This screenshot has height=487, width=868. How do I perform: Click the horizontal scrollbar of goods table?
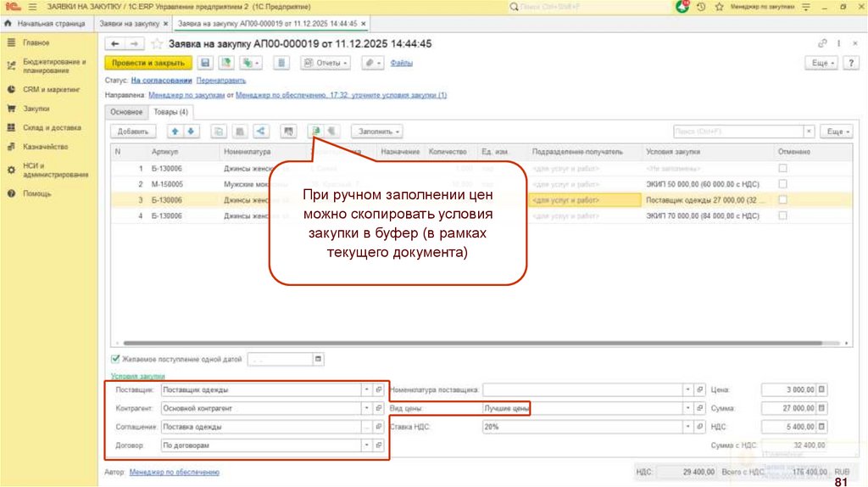click(x=473, y=343)
